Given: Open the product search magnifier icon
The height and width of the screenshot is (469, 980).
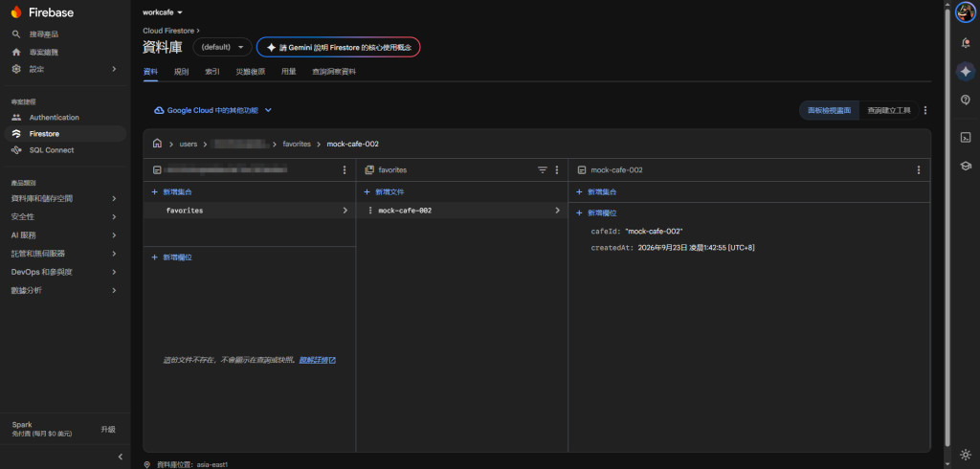Looking at the screenshot, I should click(16, 34).
